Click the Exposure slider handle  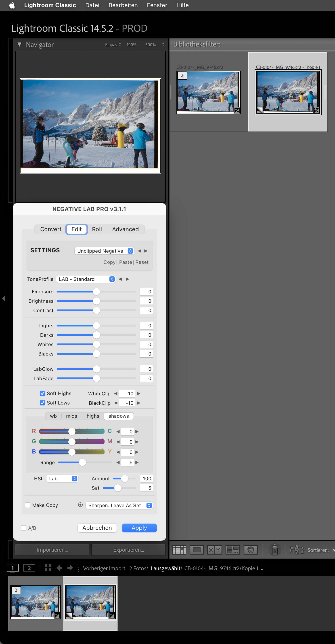coord(96,292)
